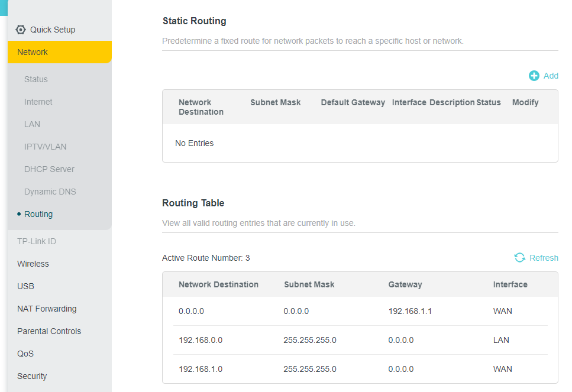
Task: Open the Network menu section
Action: tap(33, 52)
